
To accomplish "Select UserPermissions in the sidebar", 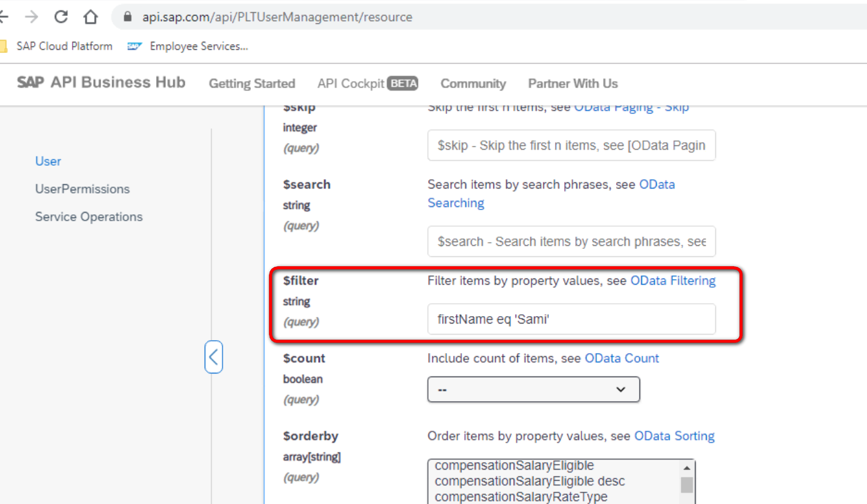I will [82, 189].
